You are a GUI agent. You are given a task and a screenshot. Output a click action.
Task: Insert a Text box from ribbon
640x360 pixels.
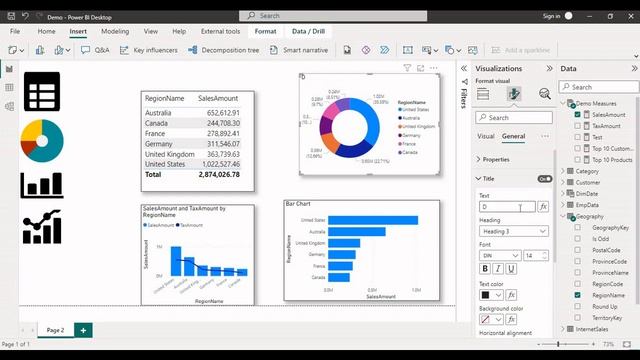coord(407,50)
